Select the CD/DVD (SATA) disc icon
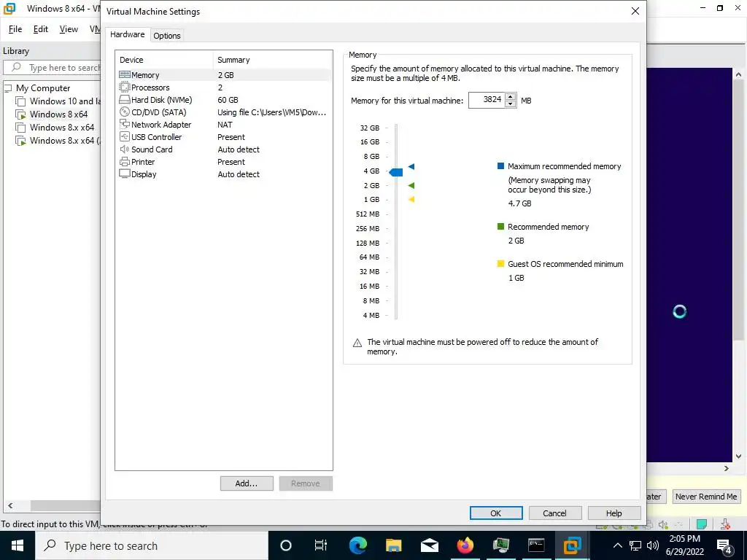 pyautogui.click(x=124, y=112)
